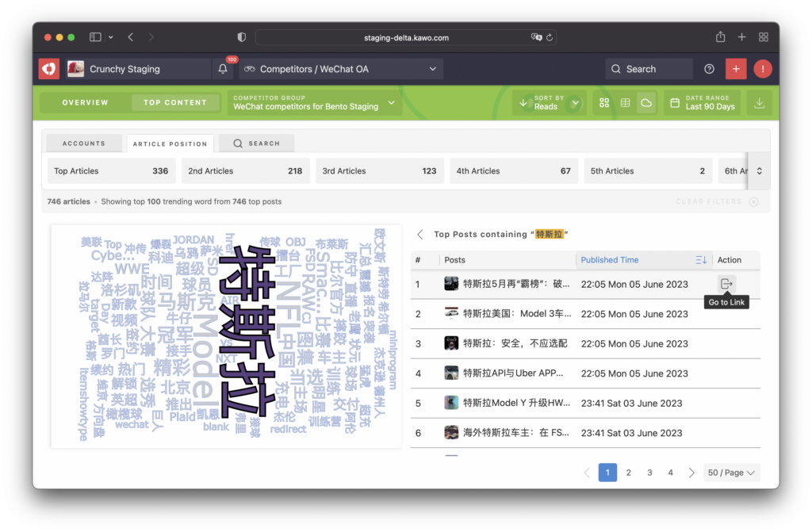
Task: Open post 特斯拉: 安全, 不应选配
Action: point(515,343)
